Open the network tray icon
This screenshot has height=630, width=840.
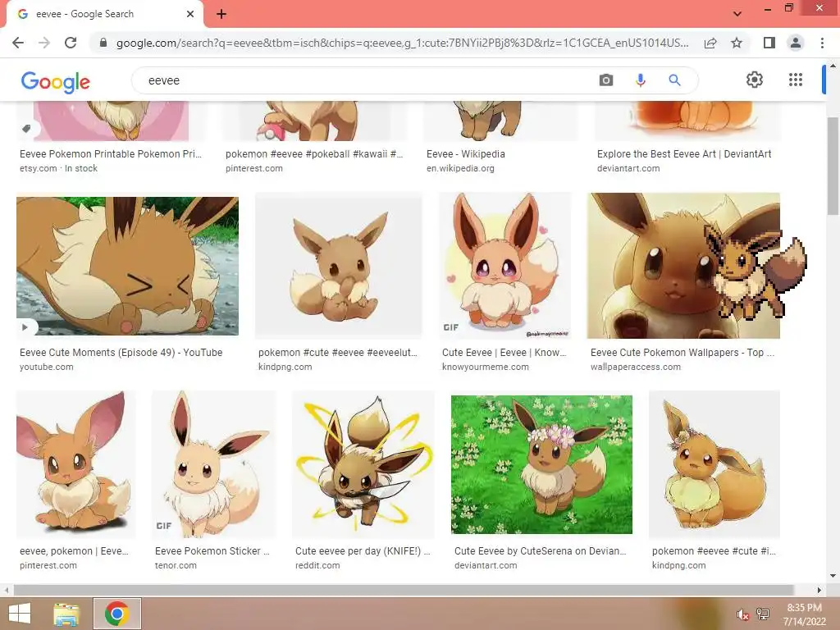click(x=763, y=614)
